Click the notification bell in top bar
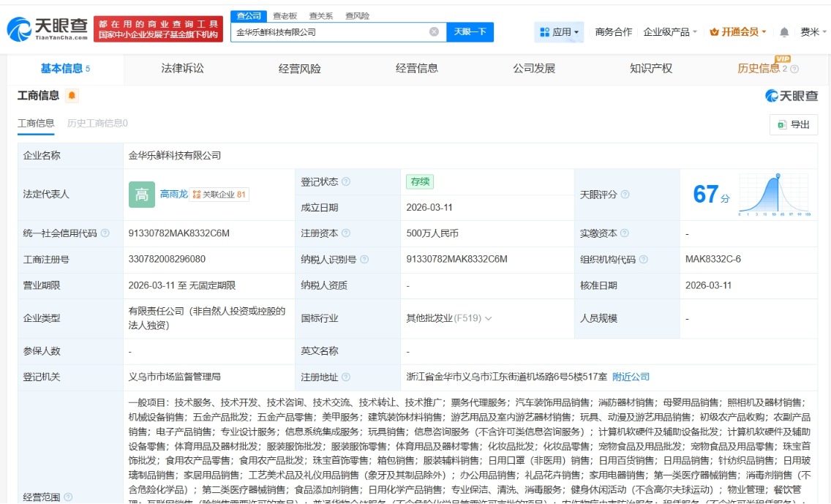 784,32
